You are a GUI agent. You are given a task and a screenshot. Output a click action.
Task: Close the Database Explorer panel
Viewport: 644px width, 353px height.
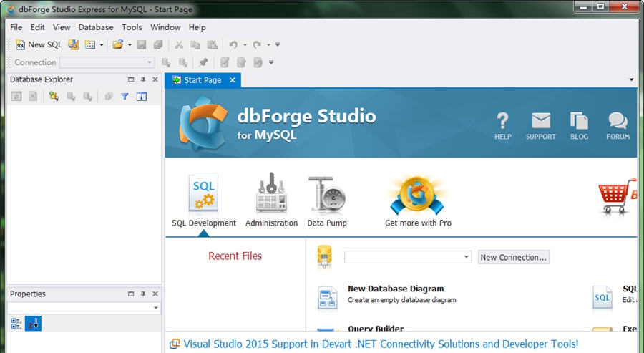(155, 79)
